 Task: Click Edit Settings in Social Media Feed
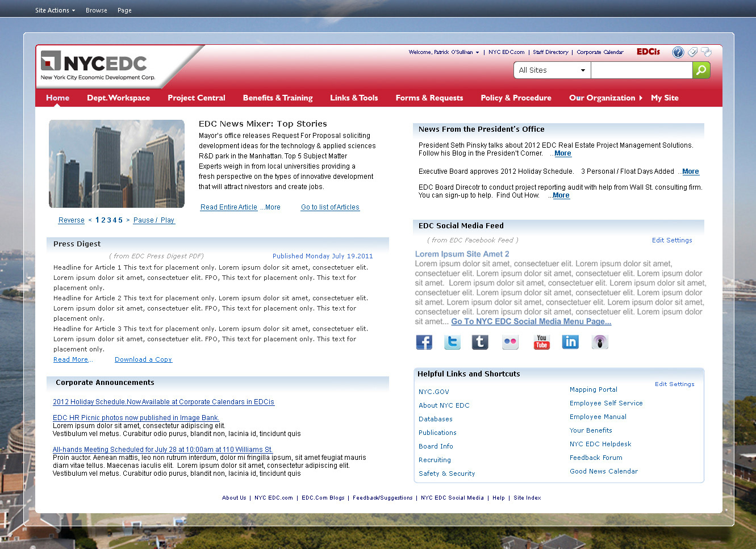[672, 240]
